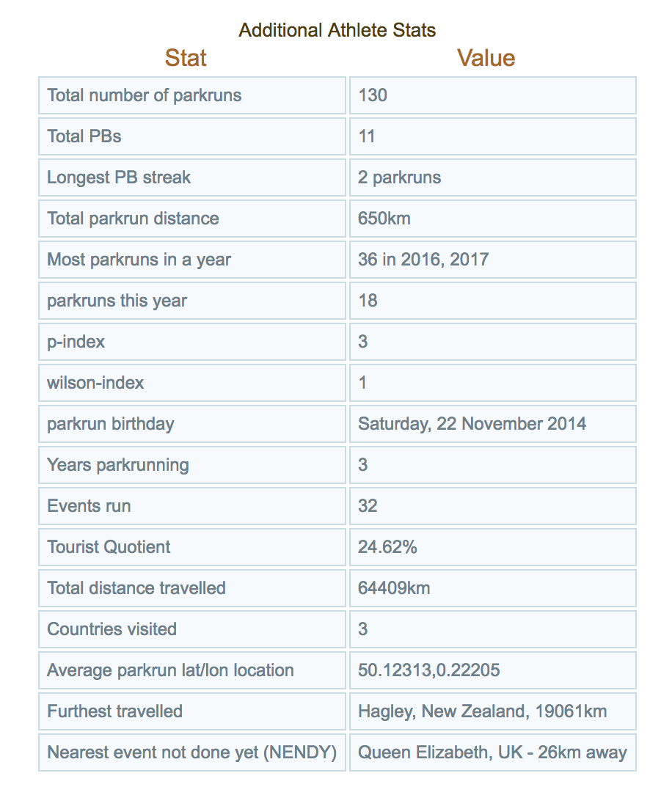The image size is (672, 795).
Task: Click the Tourist Quotient percentage value
Action: click(x=387, y=547)
